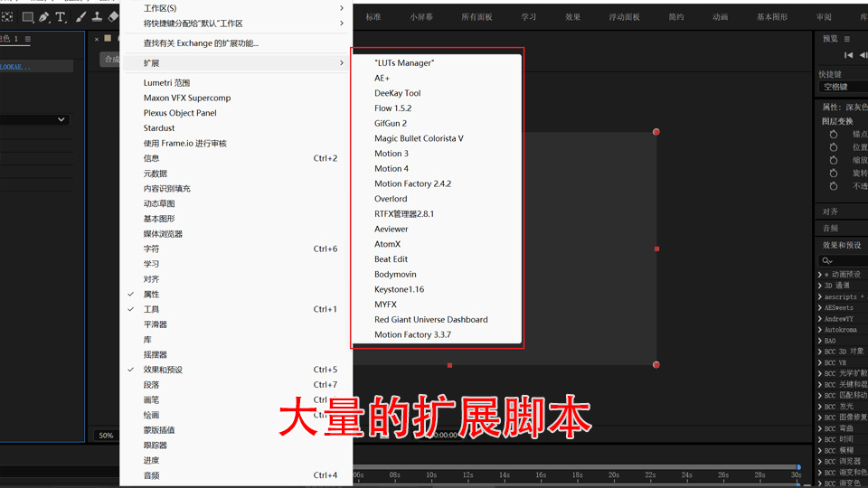Toggle the 工具 checked menu item
Screen dimensions: 868x488
tap(151, 309)
